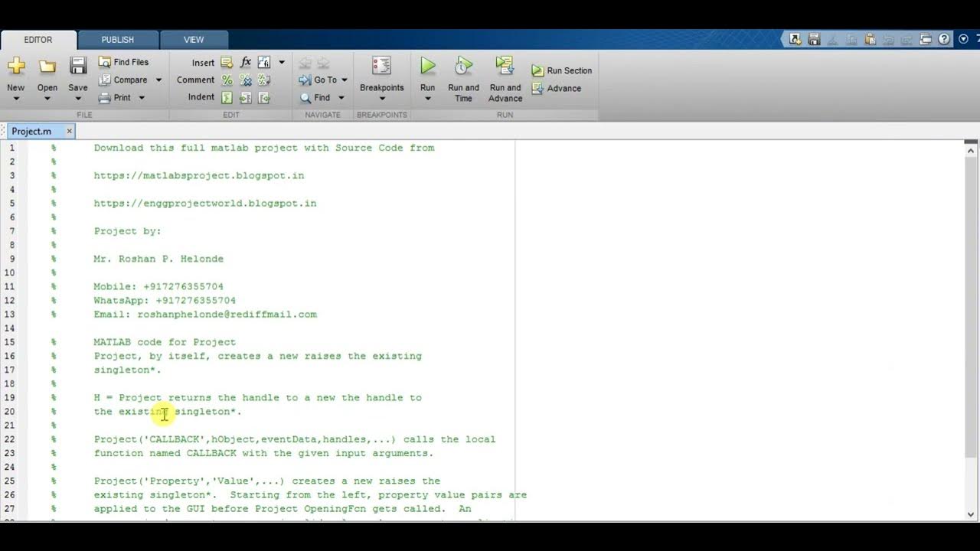This screenshot has height=551, width=980.
Task: Expand the Open dropdown arrow
Action: point(47,99)
